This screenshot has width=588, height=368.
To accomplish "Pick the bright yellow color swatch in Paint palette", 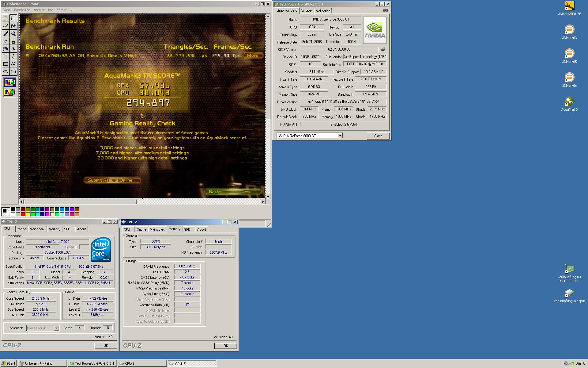I will 28,214.
